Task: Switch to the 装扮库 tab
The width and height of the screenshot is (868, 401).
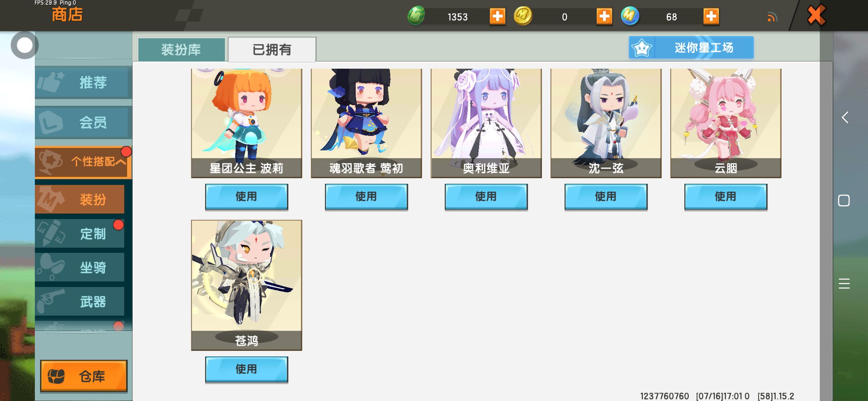Action: tap(181, 49)
